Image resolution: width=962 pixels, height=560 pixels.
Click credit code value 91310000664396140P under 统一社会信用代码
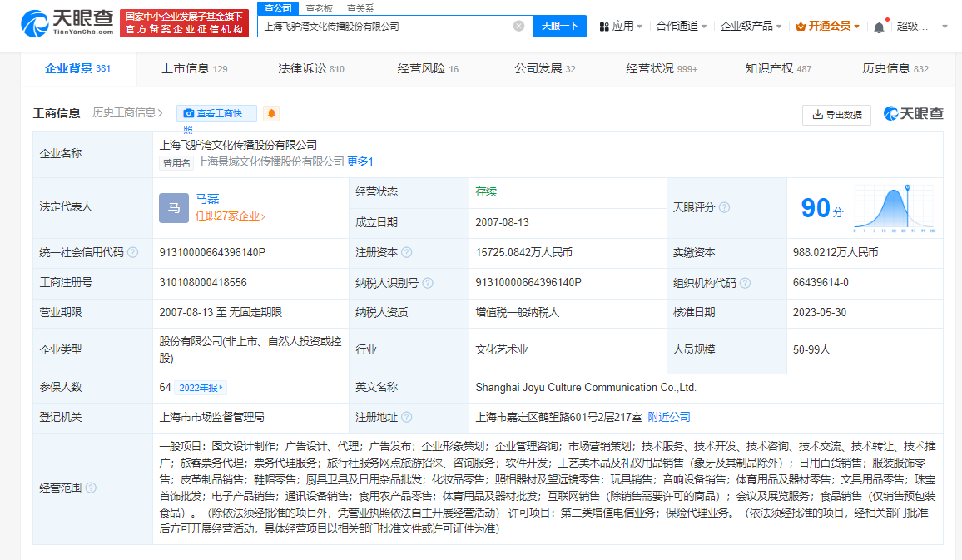coord(212,252)
